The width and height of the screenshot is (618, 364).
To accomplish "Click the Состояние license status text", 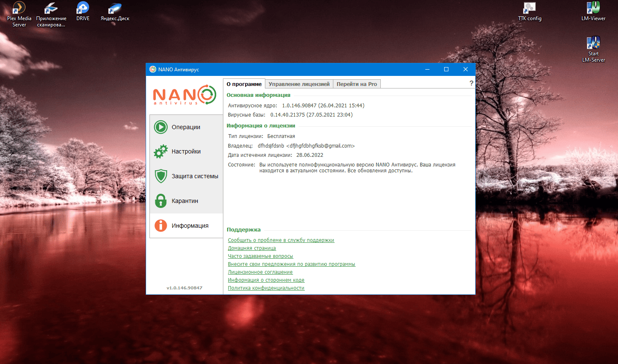I will 357,168.
